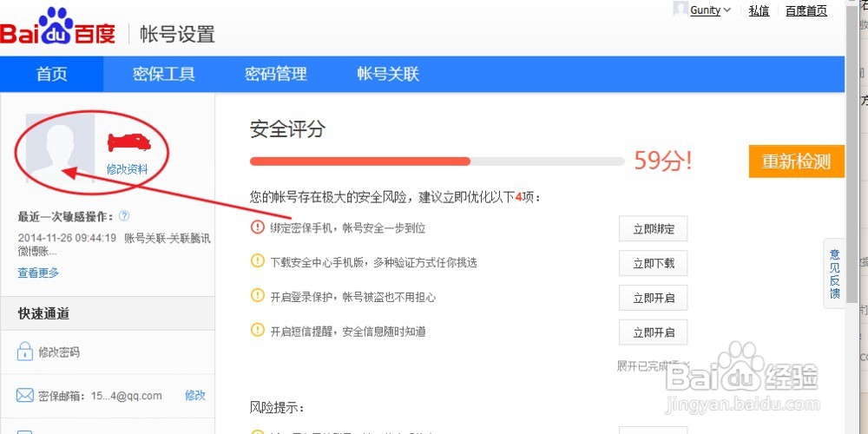Click warning icon for 开启登录保护

point(257,296)
